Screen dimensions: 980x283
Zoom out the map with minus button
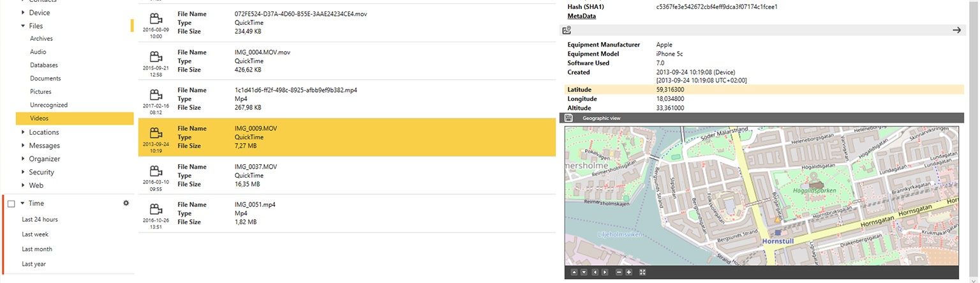tap(618, 273)
